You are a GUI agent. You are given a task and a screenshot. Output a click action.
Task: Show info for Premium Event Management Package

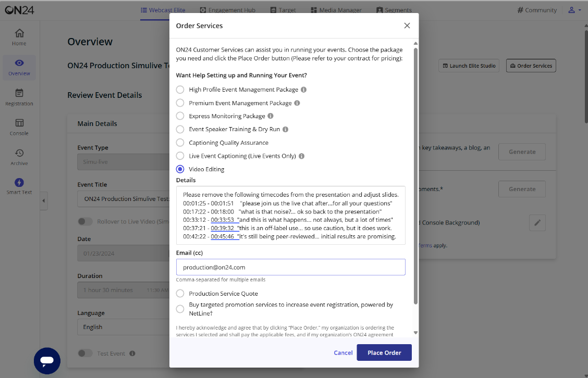tap(297, 103)
